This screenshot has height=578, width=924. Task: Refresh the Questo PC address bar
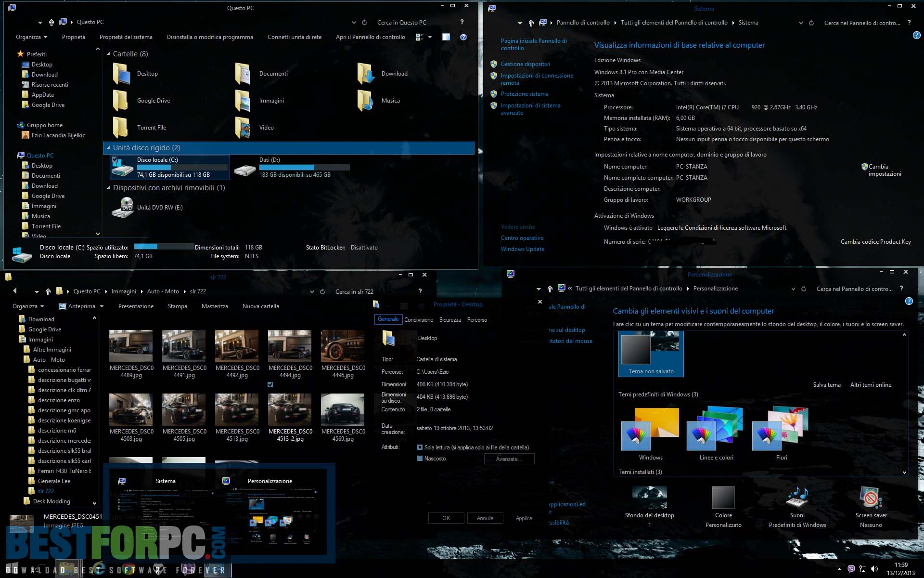tap(364, 22)
